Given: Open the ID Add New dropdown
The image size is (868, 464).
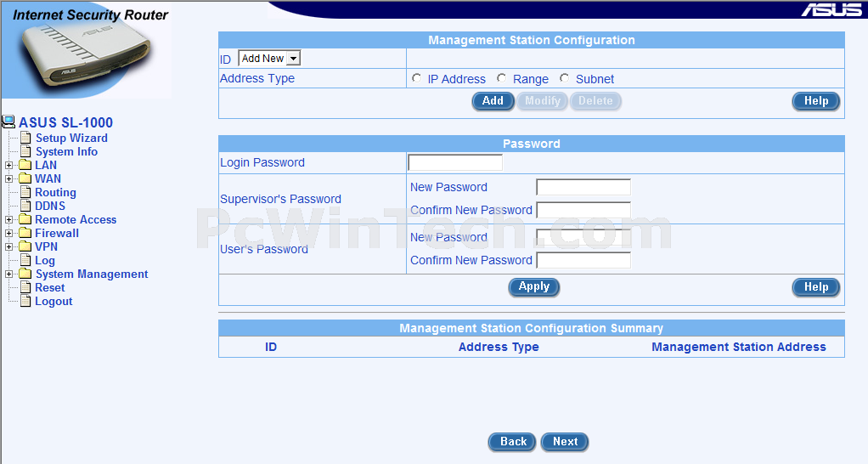Looking at the screenshot, I should [x=269, y=58].
